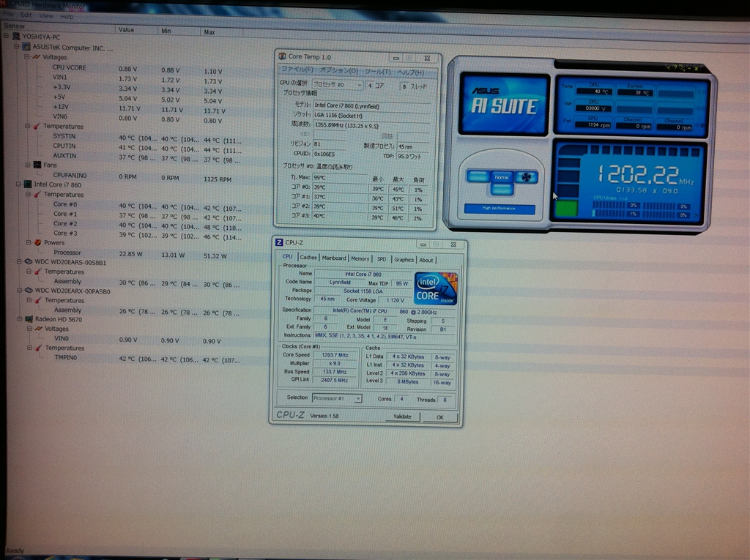Viewport: 750px width, 560px height.
Task: Click the hard drive icon beside WDC WD20EARS-00S8B1
Action: (29, 261)
